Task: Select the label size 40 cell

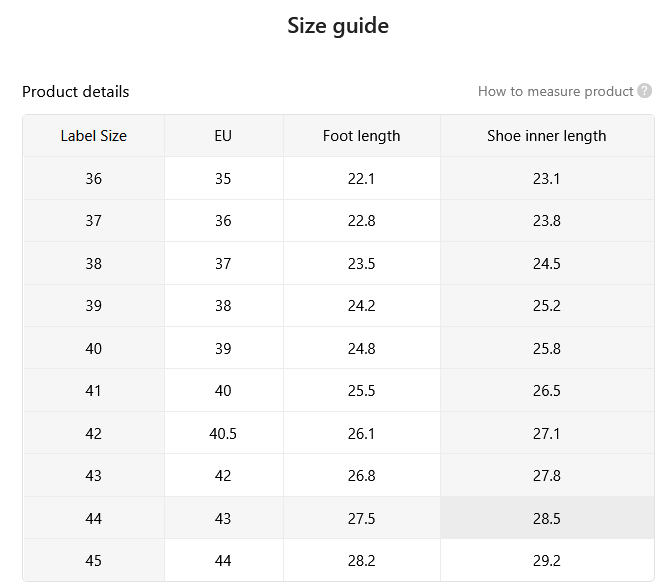Action: click(94, 348)
